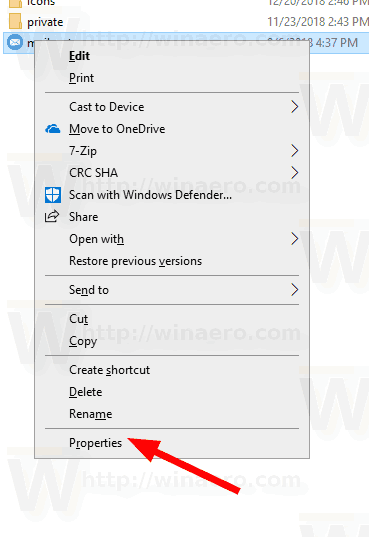369x537 pixels.
Task: Click the OneDrive cloud icon
Action: (x=53, y=129)
